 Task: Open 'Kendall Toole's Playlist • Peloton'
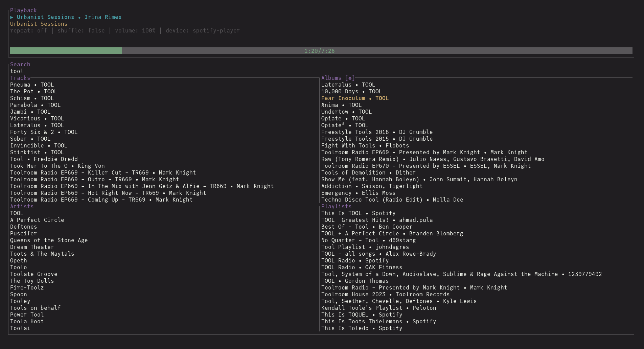pyautogui.click(x=378, y=308)
